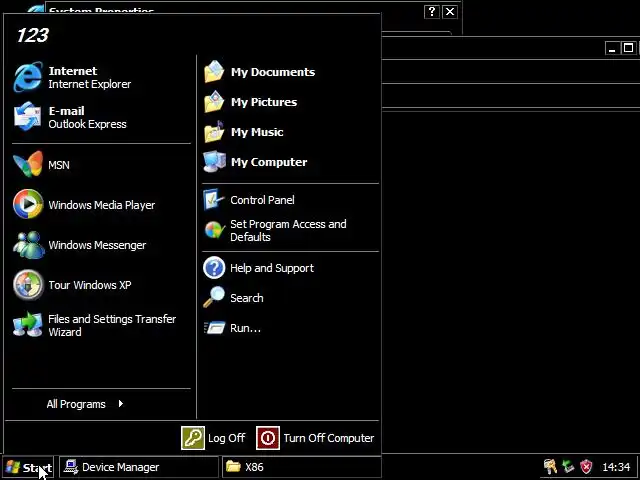
Task: Click the My Computer icon
Action: [x=214, y=162]
